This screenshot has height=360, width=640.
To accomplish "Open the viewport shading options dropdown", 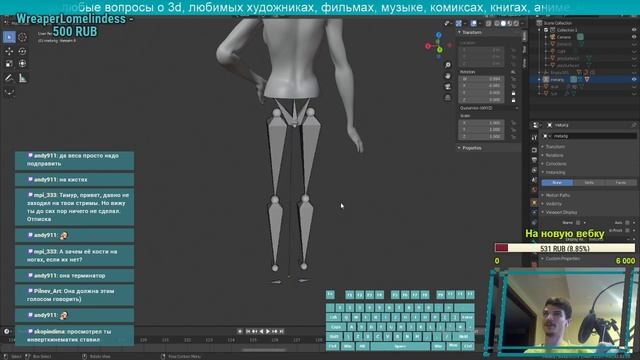I will tap(522, 24).
